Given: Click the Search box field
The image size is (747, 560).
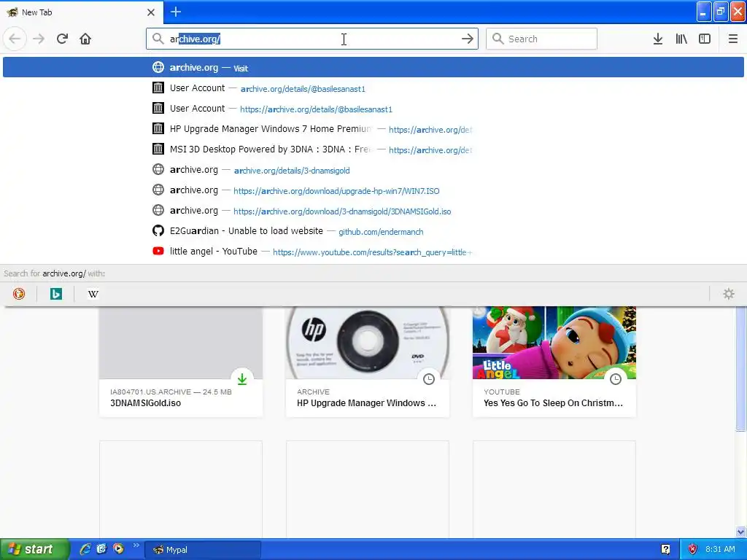Looking at the screenshot, I should [542, 39].
